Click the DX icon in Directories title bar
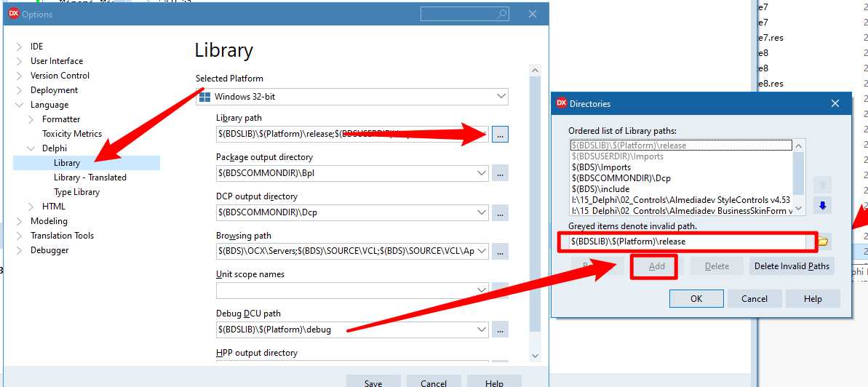 pos(561,103)
